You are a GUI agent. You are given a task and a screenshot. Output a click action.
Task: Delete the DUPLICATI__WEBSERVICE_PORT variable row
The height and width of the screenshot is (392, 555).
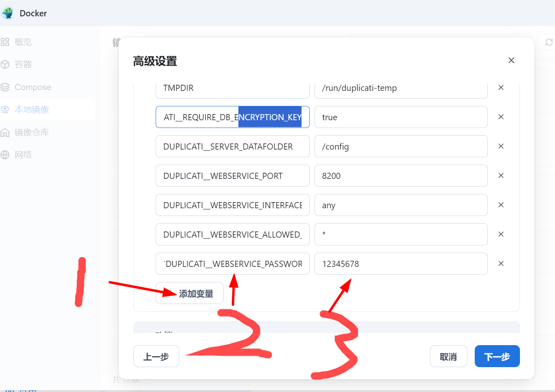click(501, 176)
